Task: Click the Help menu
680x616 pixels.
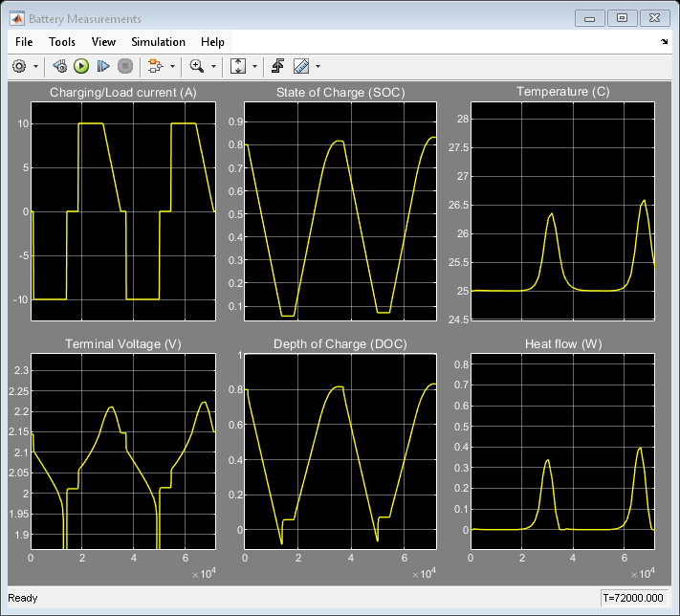Action: click(x=212, y=42)
